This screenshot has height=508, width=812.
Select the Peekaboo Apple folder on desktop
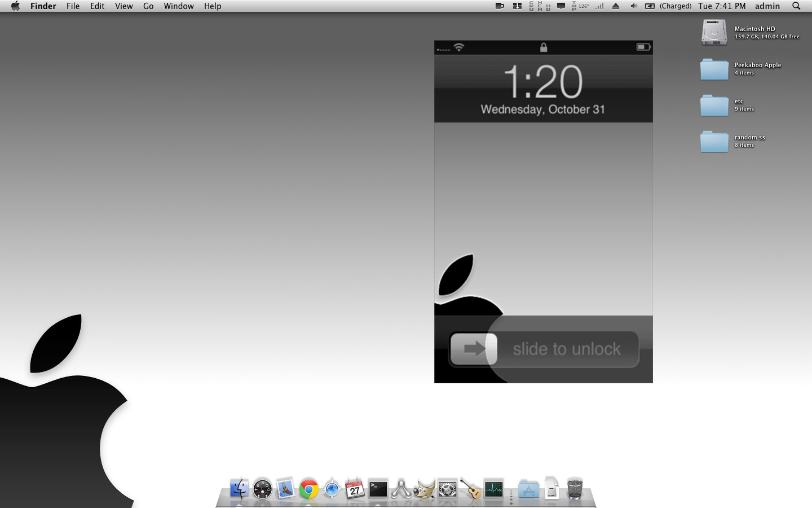(x=714, y=69)
